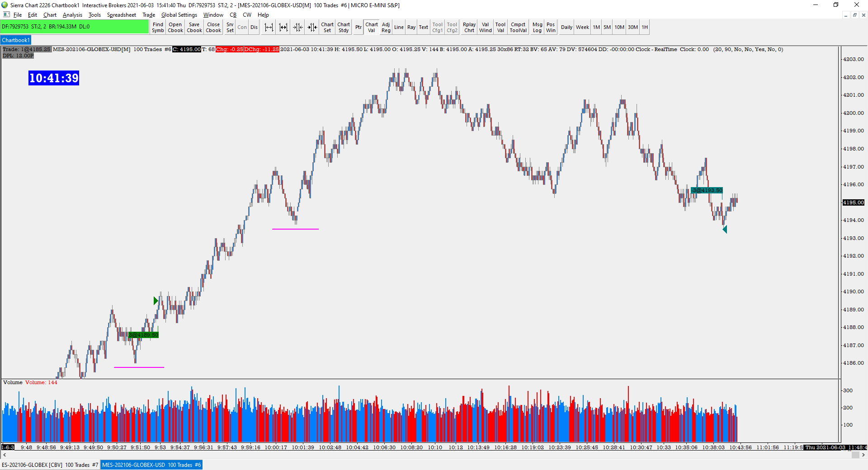Switch chart to Daily timeframe

566,27
